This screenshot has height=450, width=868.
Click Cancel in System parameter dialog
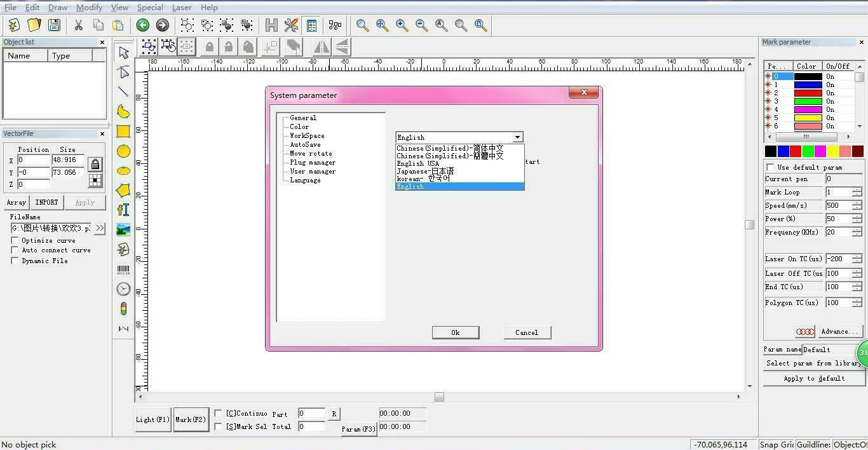click(x=527, y=332)
